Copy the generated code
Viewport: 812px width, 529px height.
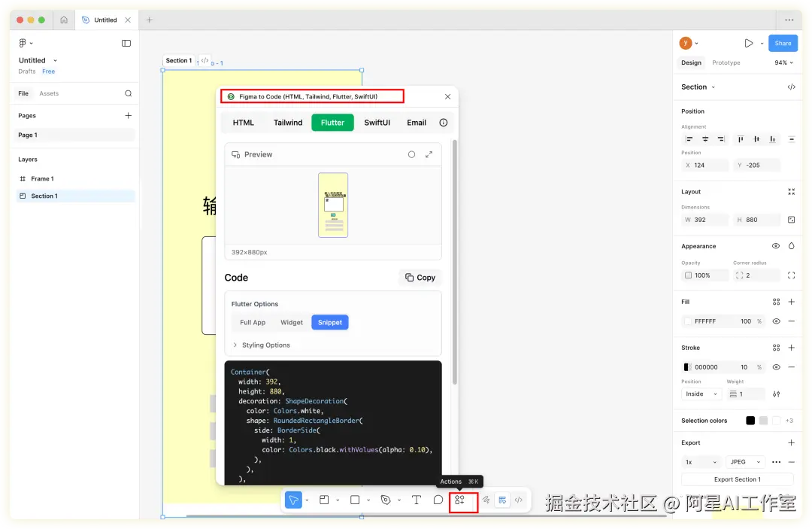click(x=420, y=277)
